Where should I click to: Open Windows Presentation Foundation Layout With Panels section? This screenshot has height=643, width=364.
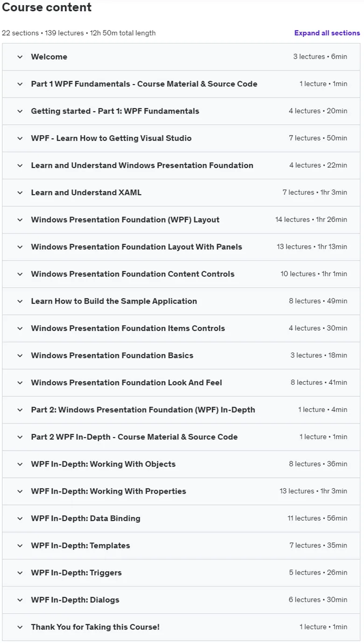click(181, 247)
